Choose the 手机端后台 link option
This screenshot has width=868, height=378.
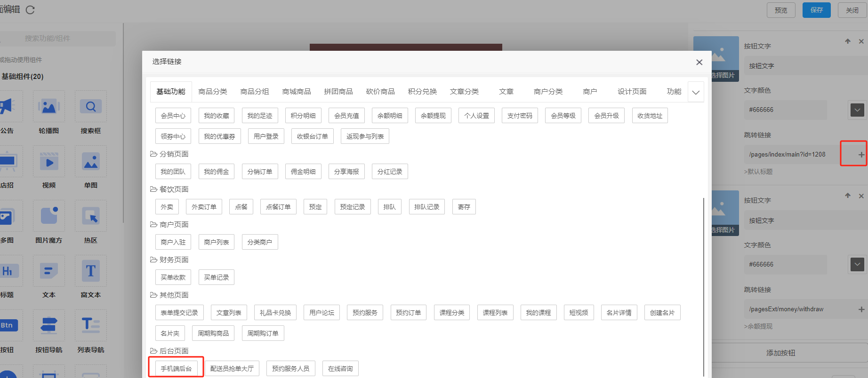pyautogui.click(x=176, y=369)
